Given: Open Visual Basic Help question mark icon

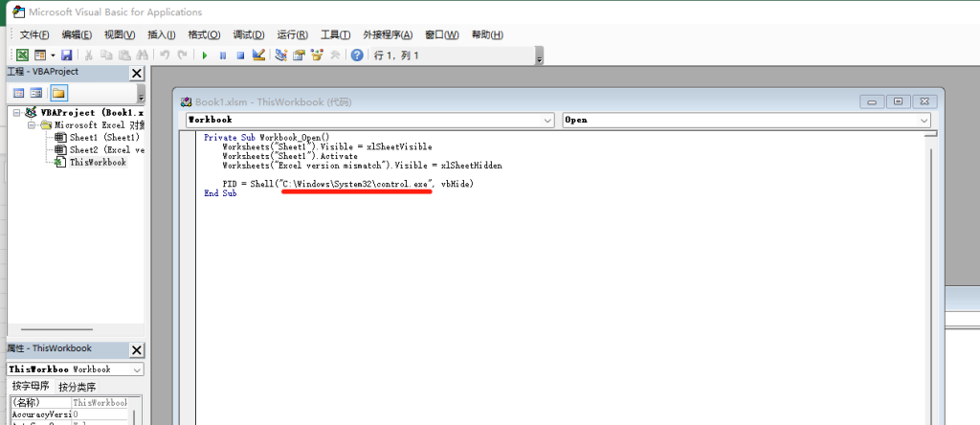Looking at the screenshot, I should pyautogui.click(x=357, y=55).
